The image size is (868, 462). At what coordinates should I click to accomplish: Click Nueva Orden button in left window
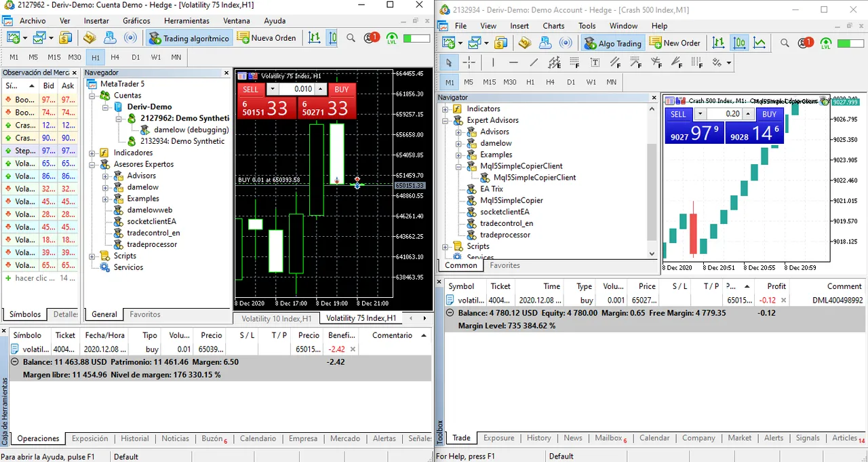click(x=267, y=38)
